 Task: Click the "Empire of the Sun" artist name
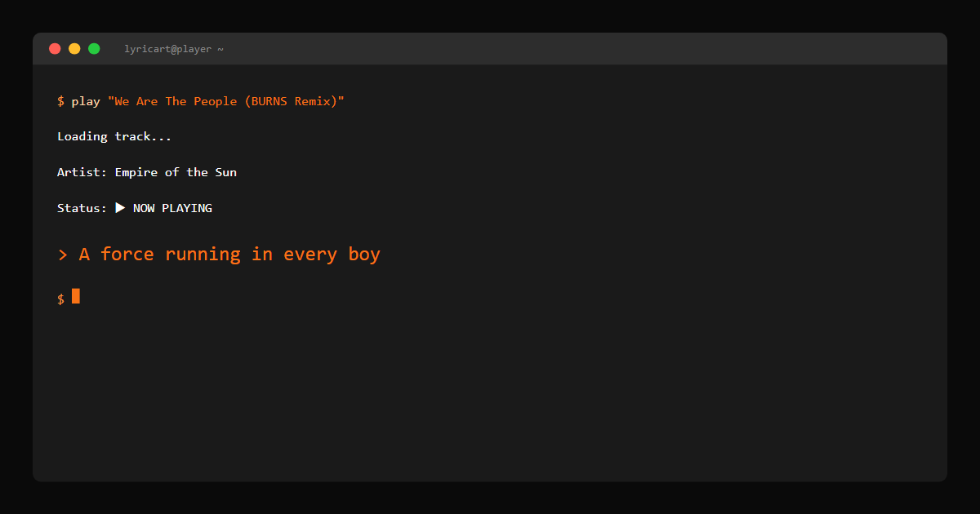click(x=176, y=172)
